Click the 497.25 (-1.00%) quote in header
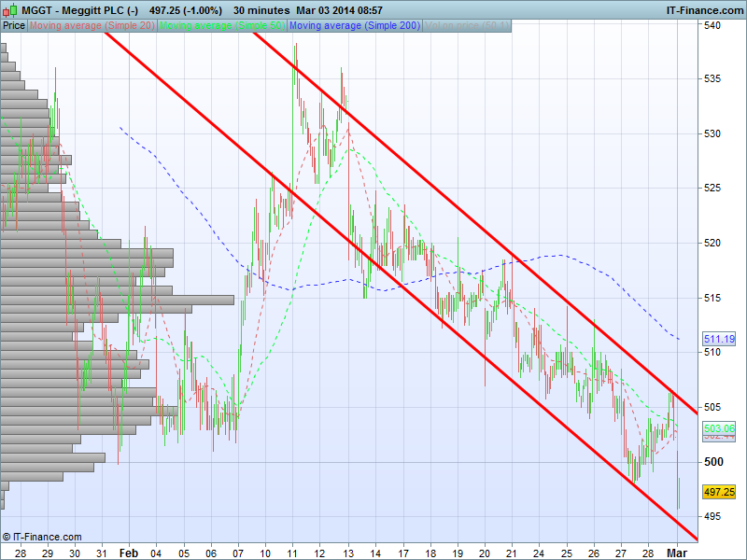The width and height of the screenshot is (747, 560). [186, 10]
